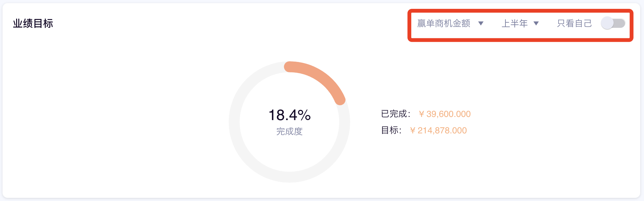644x201 pixels.
Task: Click the triangle arrow beside 上半年
Action: pyautogui.click(x=536, y=23)
